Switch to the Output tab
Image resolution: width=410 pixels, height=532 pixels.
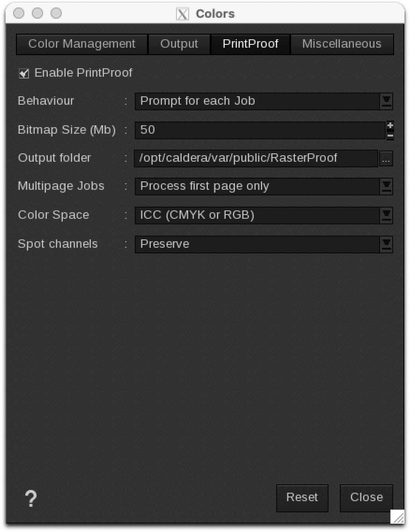click(x=179, y=44)
